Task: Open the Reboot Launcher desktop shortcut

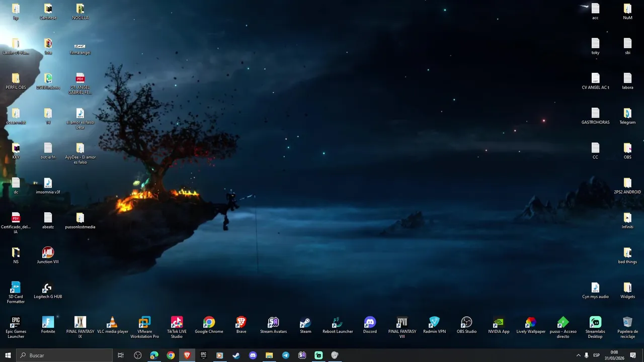Action: 338,325
